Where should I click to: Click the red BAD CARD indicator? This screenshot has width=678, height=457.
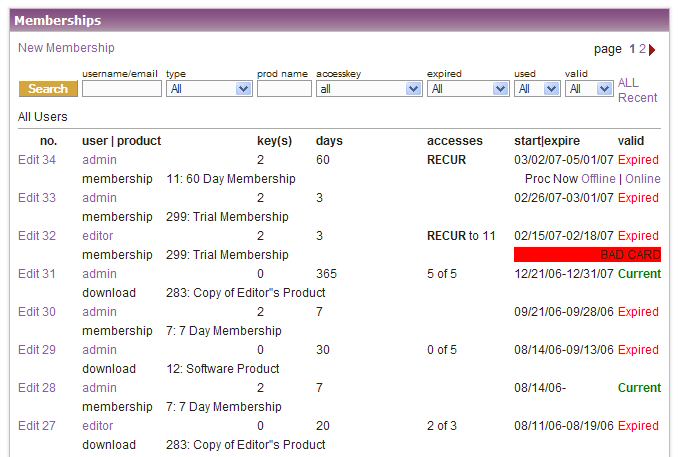[x=588, y=255]
